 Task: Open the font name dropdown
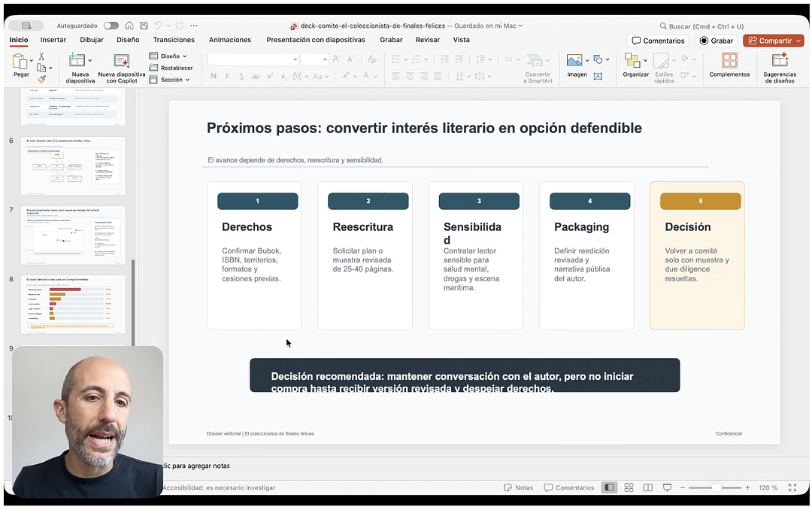pyautogui.click(x=295, y=59)
